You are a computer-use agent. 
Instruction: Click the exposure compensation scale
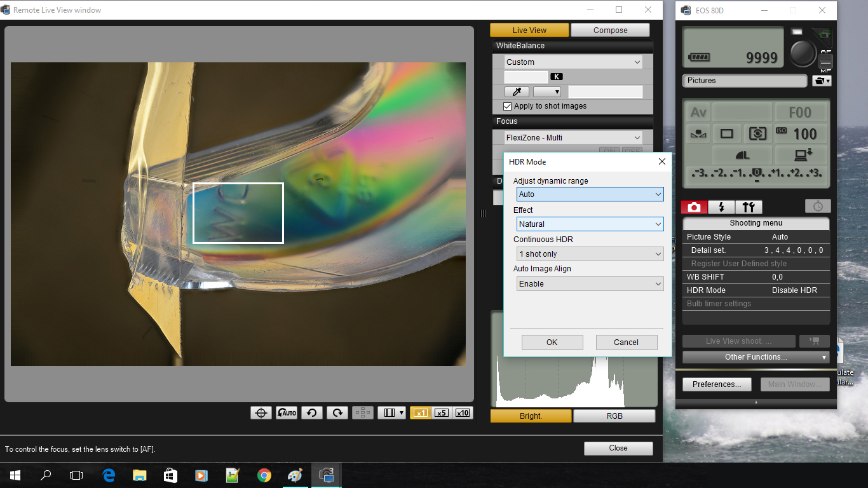coord(756,172)
